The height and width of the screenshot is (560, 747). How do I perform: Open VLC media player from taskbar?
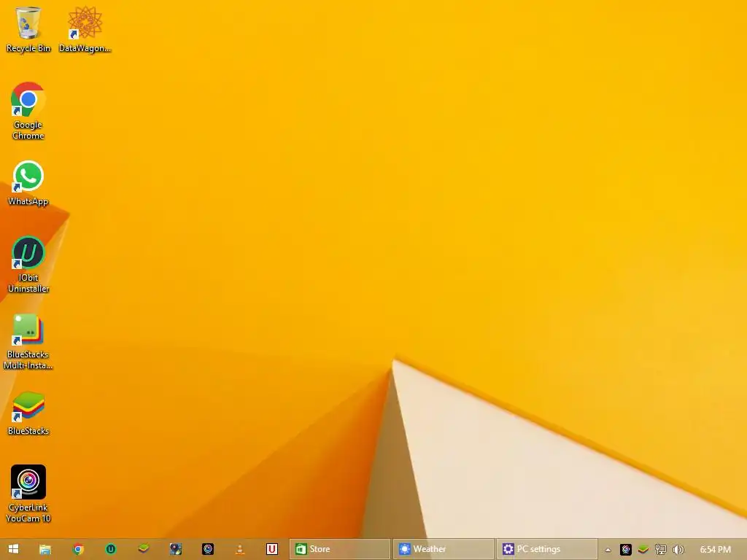coord(240,549)
